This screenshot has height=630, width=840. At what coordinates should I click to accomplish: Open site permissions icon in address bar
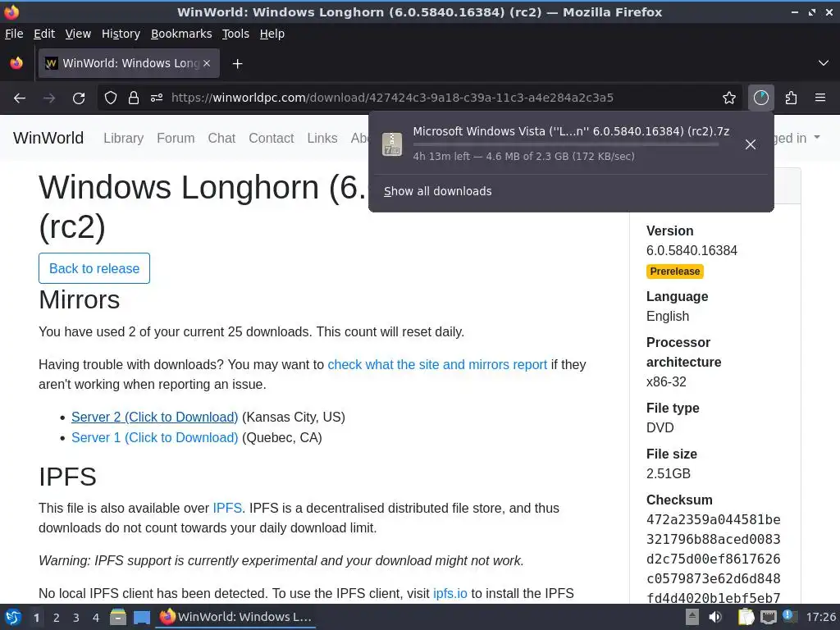click(157, 98)
